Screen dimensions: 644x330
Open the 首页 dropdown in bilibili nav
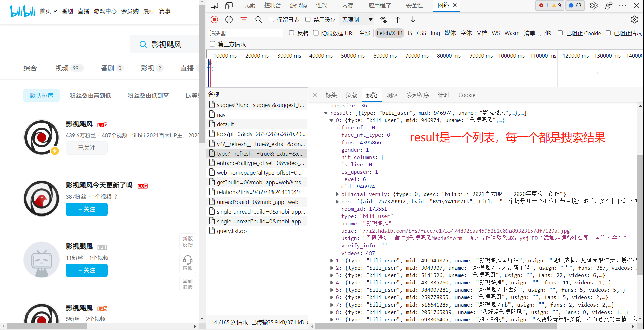[x=48, y=11]
